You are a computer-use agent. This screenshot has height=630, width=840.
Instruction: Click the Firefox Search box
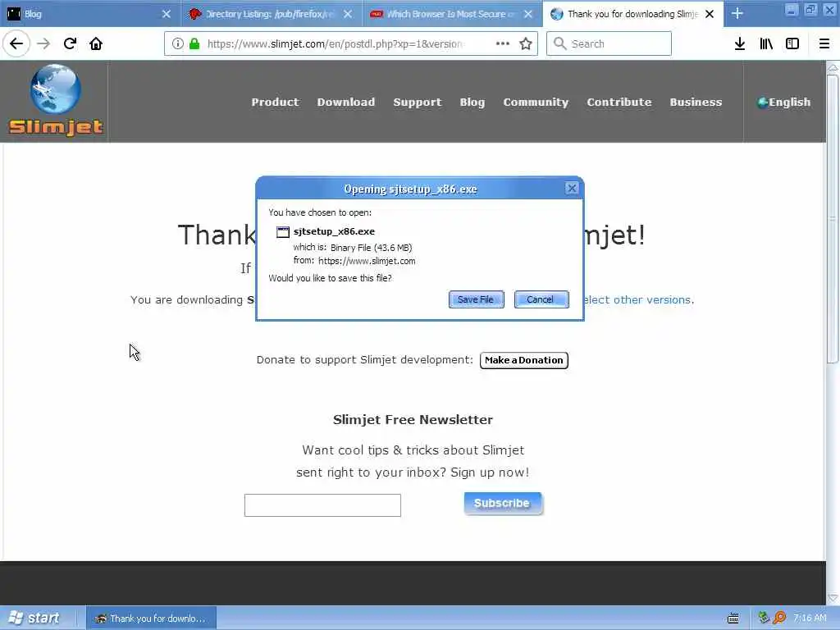click(x=609, y=43)
